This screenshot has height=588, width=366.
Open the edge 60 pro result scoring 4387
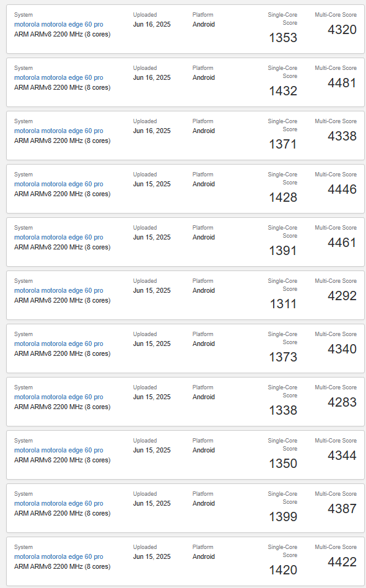pyautogui.click(x=59, y=504)
